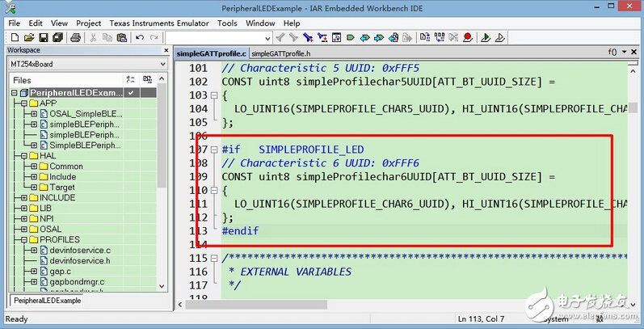Expand the gapbondmgr.c file node
644x329 pixels.
[x=34, y=282]
